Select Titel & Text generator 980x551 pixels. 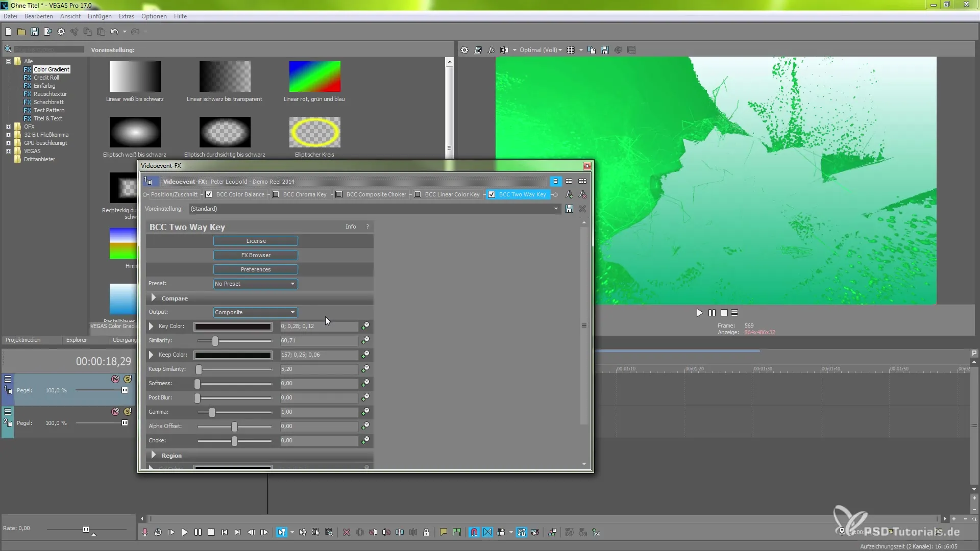pos(48,118)
